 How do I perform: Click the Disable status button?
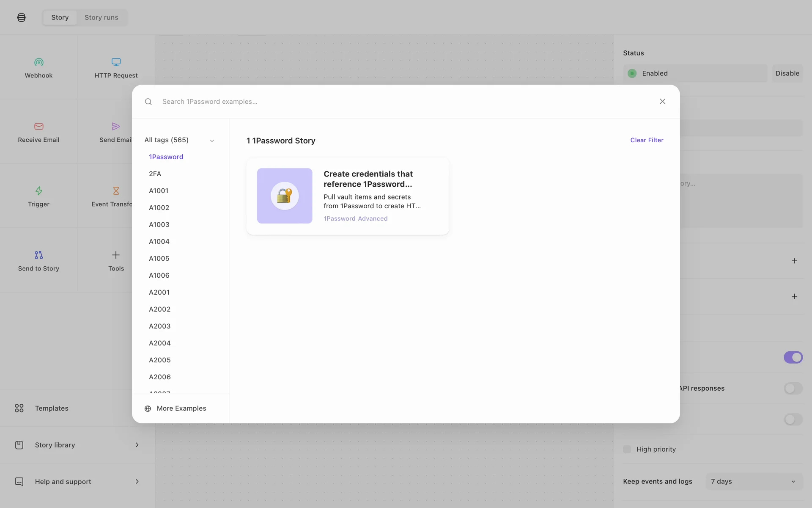(787, 73)
